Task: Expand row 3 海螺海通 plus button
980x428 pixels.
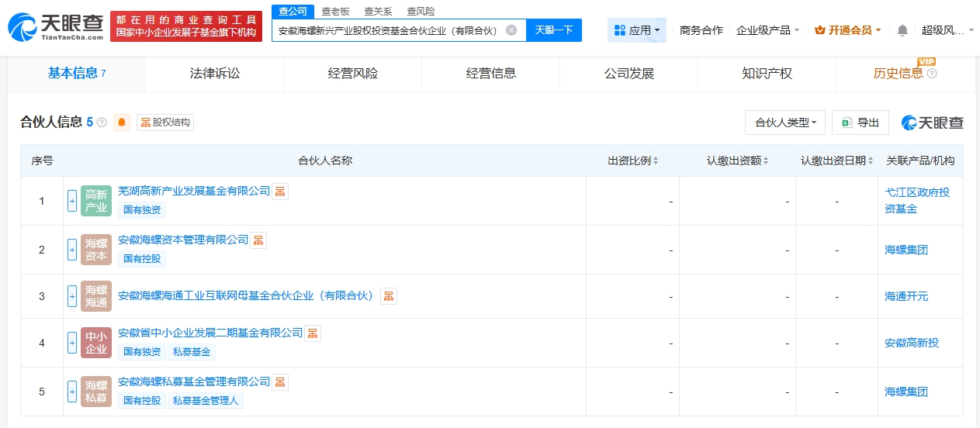Action: point(72,296)
